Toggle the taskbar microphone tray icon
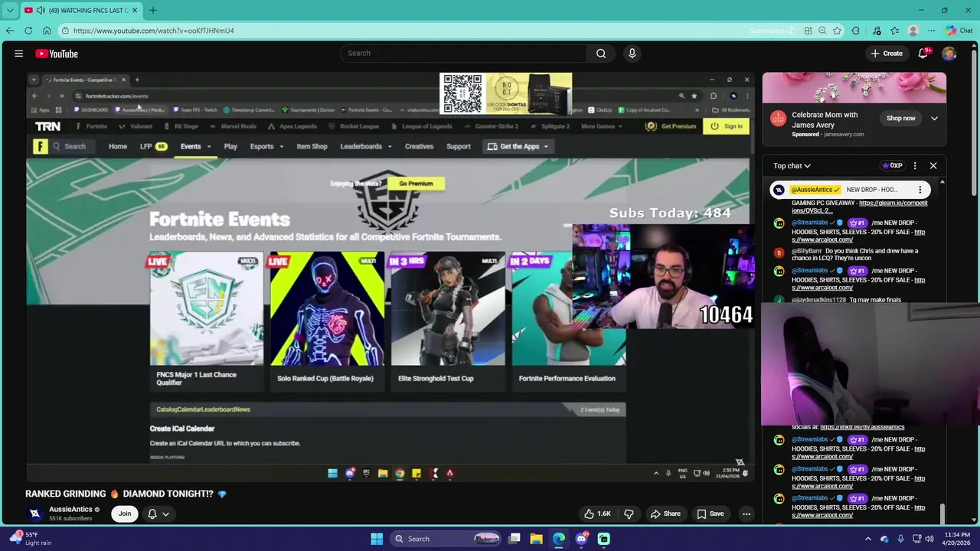The width and height of the screenshot is (980, 551). tap(900, 539)
